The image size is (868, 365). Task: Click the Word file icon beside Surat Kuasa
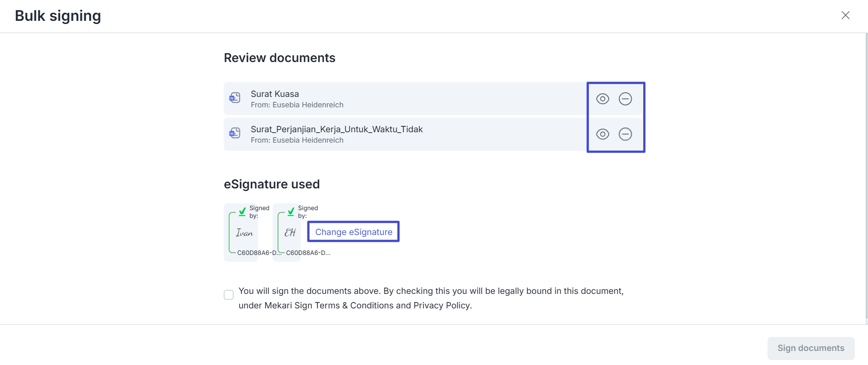(x=235, y=98)
